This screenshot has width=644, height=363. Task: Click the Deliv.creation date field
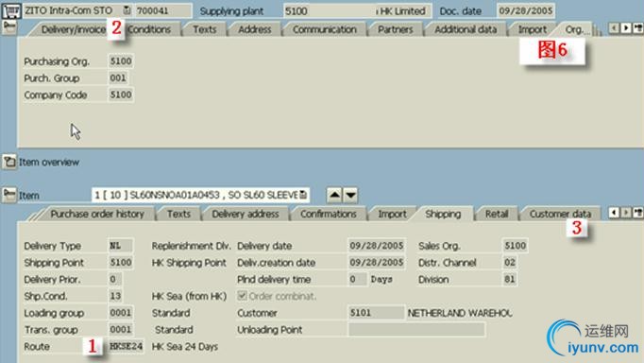[x=377, y=263]
